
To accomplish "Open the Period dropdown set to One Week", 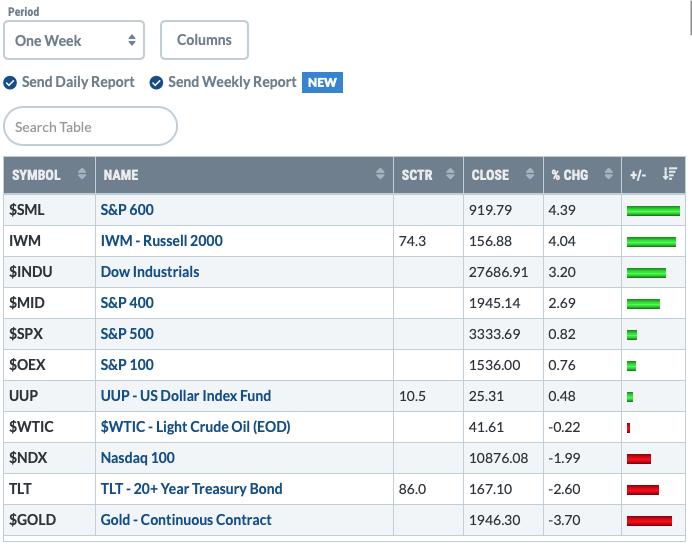I will [x=74, y=40].
